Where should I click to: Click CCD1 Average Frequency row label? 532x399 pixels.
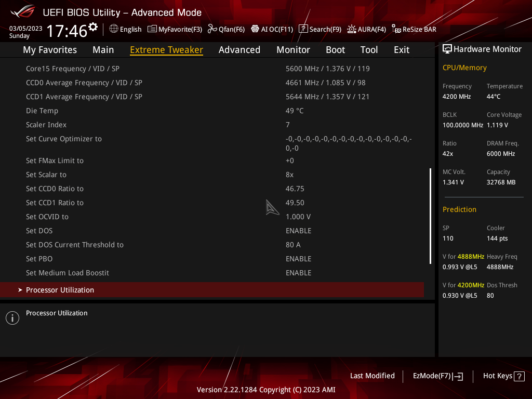point(84,97)
